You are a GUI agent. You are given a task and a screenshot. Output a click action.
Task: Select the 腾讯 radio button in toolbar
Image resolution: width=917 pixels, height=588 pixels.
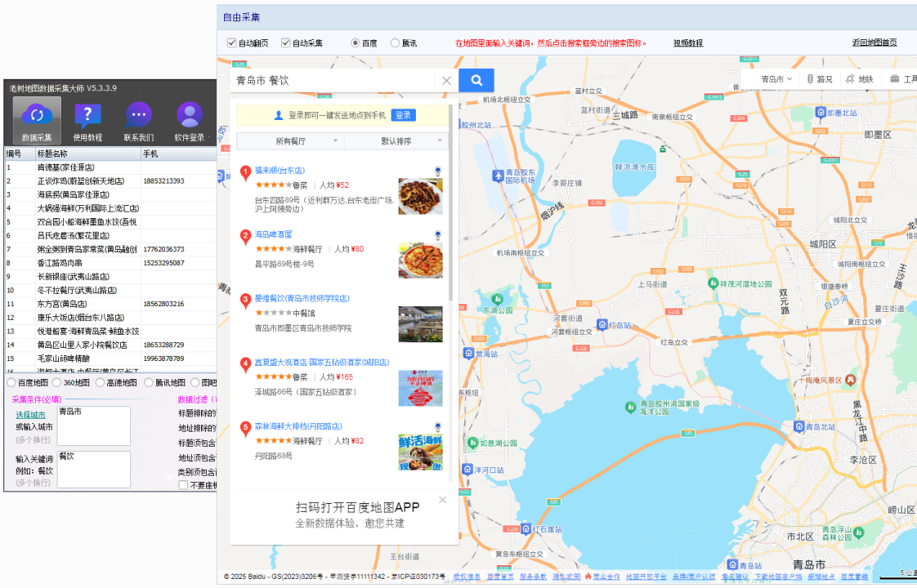tap(396, 42)
